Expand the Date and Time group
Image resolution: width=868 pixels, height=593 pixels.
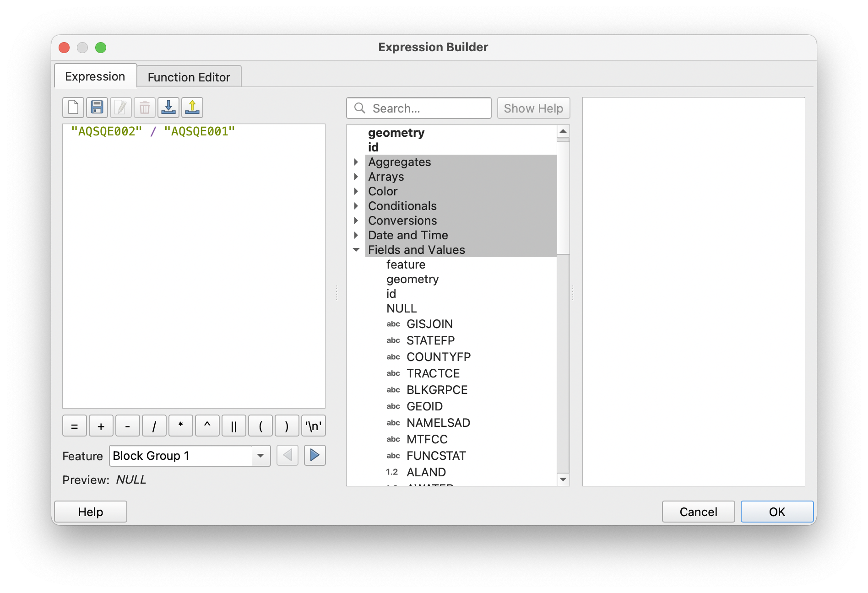point(356,235)
